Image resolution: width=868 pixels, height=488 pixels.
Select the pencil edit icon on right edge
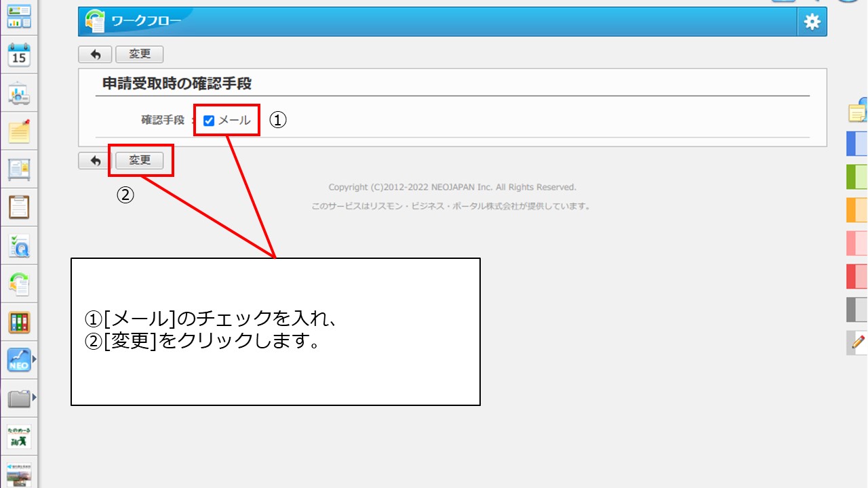[x=858, y=342]
